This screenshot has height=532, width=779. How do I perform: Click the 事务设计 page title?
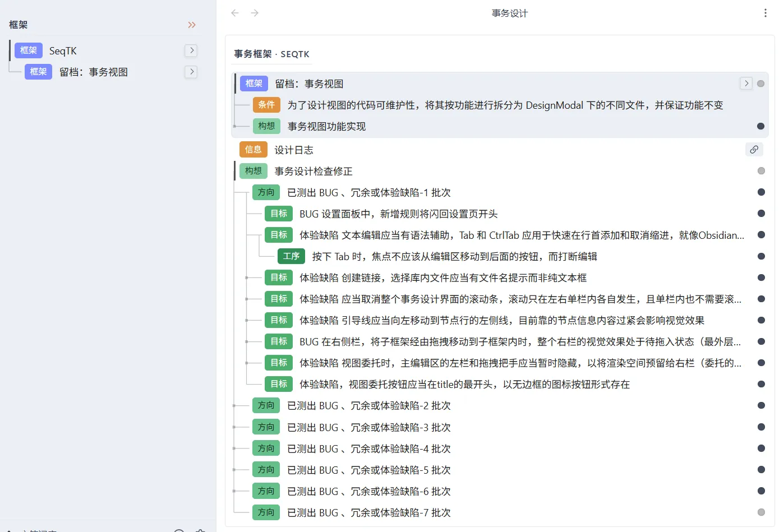(510, 13)
